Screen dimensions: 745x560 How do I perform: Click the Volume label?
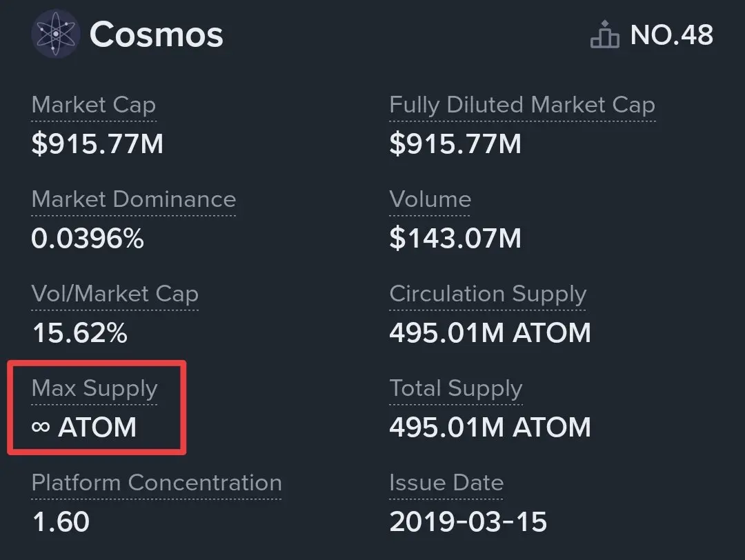tap(430, 199)
